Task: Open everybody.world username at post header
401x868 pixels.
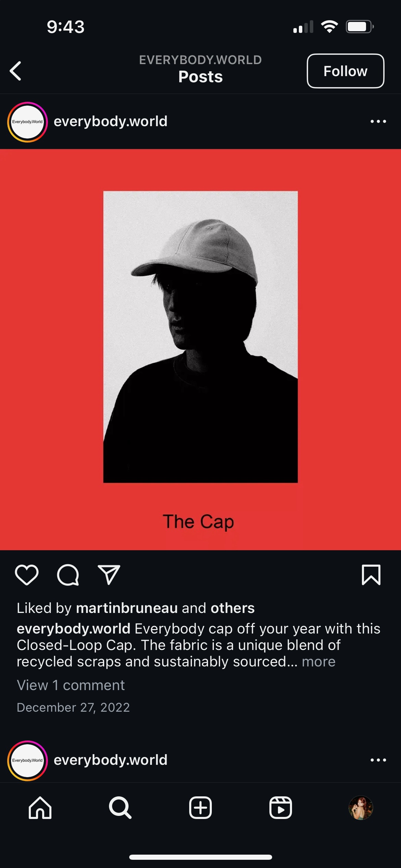Action: 111,121
